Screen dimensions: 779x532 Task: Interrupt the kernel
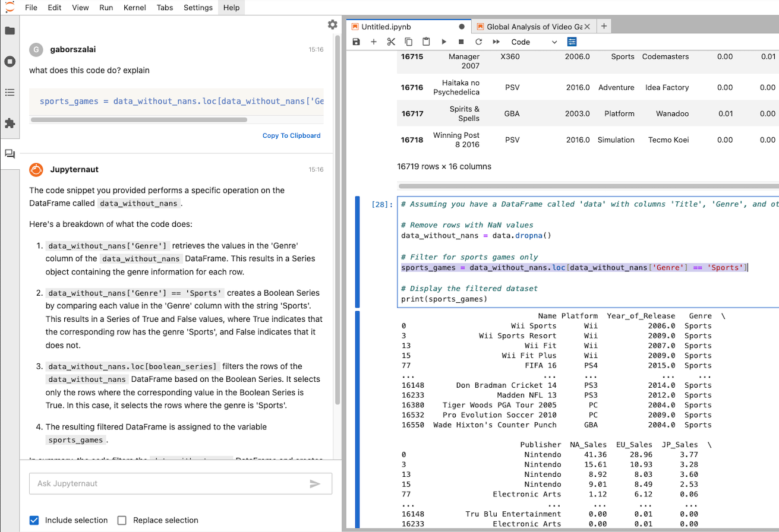tap(461, 42)
